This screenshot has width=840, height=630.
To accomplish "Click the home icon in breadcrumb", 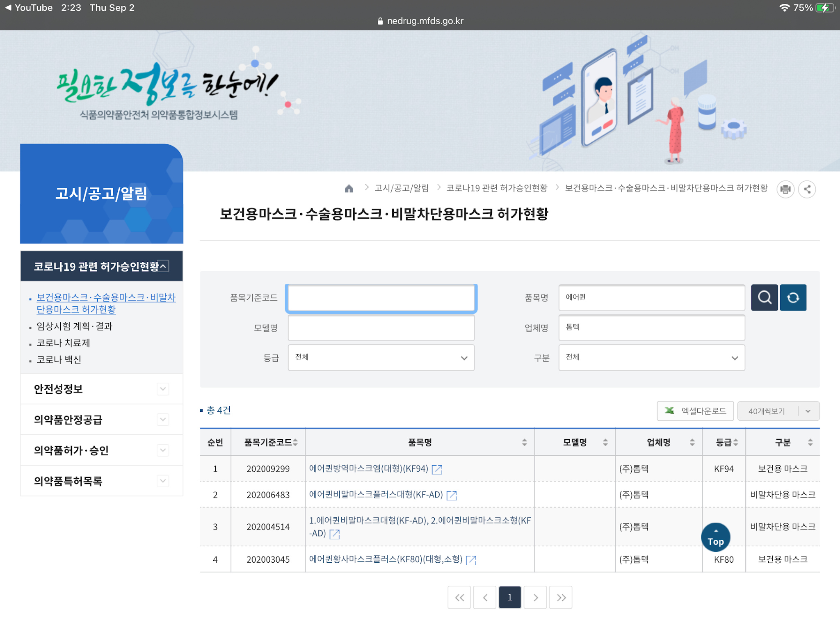I will (x=349, y=188).
